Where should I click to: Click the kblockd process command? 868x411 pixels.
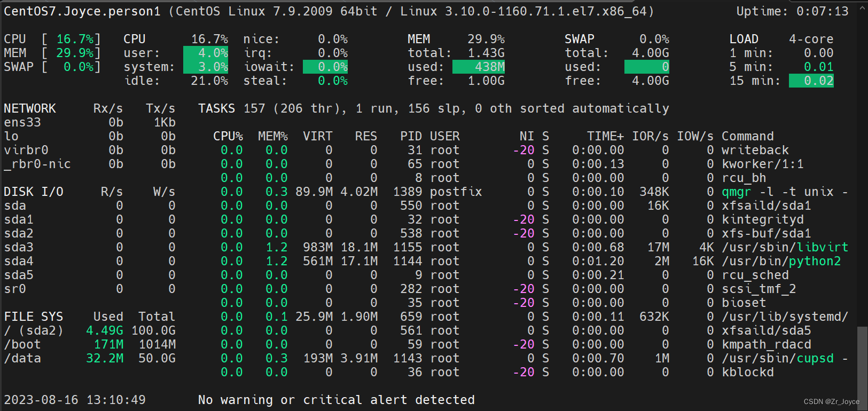coord(748,372)
